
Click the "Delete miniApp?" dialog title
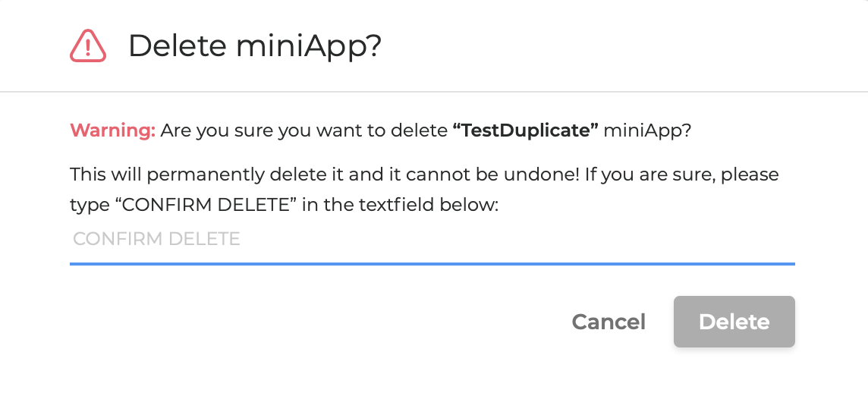click(x=254, y=46)
